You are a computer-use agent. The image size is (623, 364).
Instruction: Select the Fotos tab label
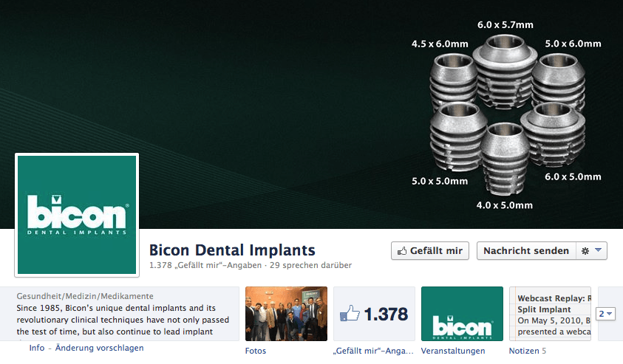(256, 351)
